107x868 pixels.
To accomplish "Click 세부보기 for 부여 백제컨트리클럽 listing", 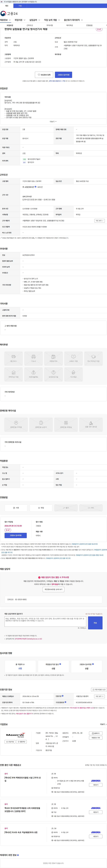I will coord(96,785).
